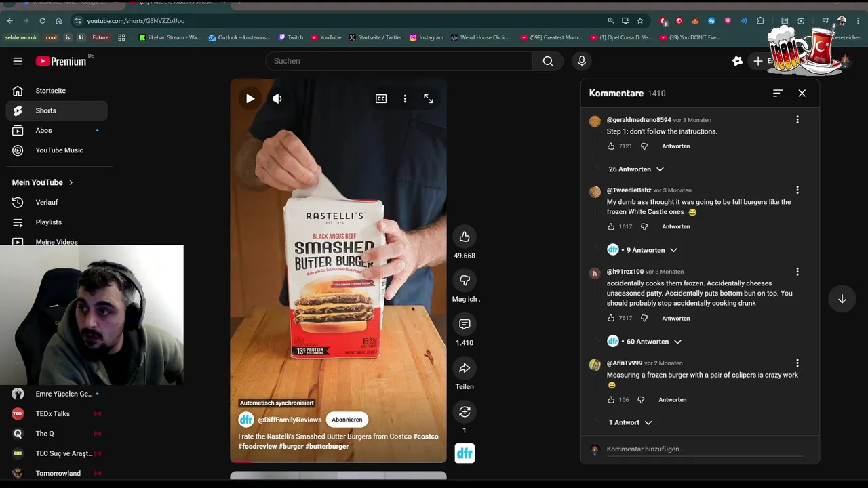Image resolution: width=868 pixels, height=488 pixels.
Task: Bookmark this page with the star icon
Action: [x=640, y=21]
